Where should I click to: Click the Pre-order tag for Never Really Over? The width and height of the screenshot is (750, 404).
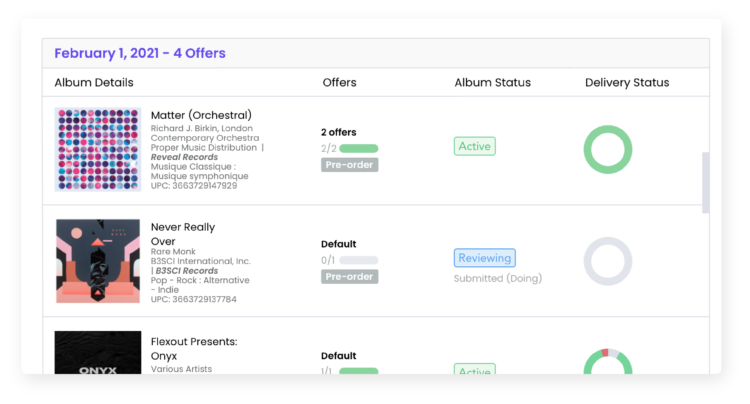(349, 277)
